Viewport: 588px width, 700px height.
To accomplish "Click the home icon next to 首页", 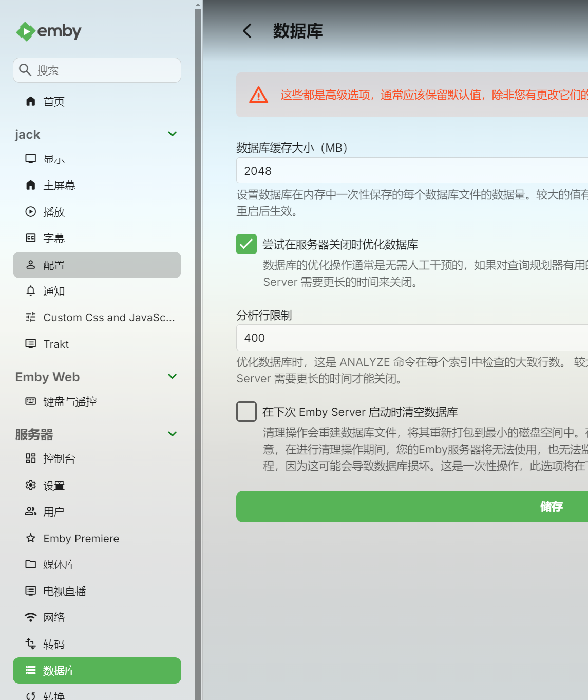I will [x=31, y=101].
